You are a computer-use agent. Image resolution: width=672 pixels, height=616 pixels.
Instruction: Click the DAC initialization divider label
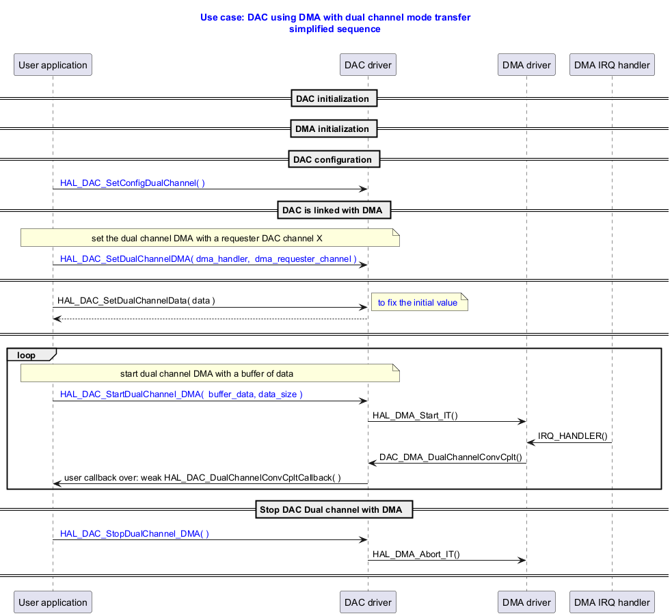334,98
